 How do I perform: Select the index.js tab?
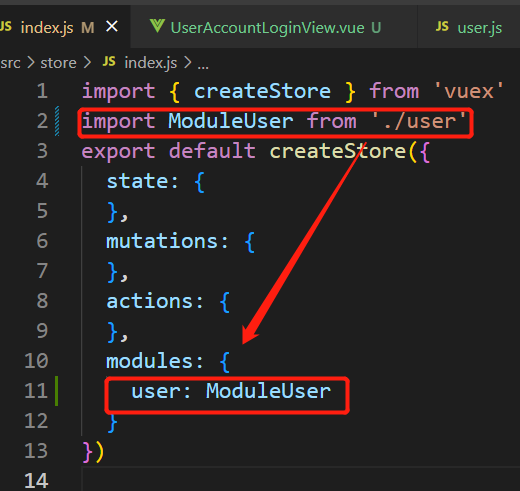click(47, 27)
